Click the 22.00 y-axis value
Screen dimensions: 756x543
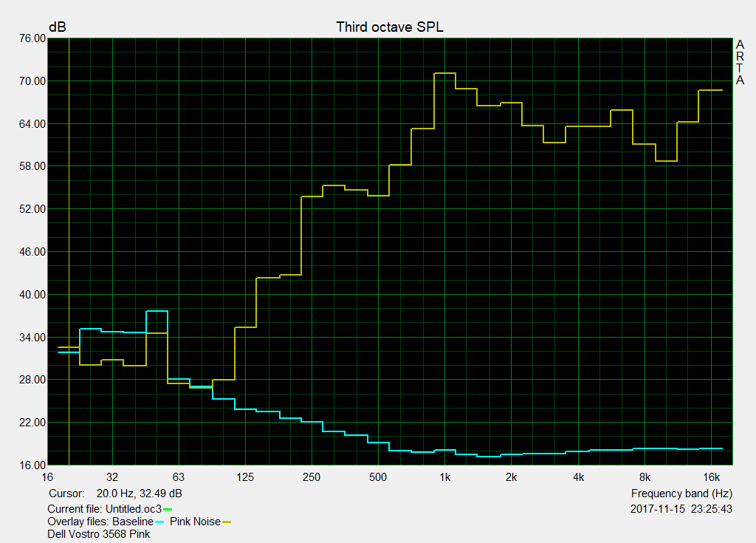pyautogui.click(x=32, y=423)
